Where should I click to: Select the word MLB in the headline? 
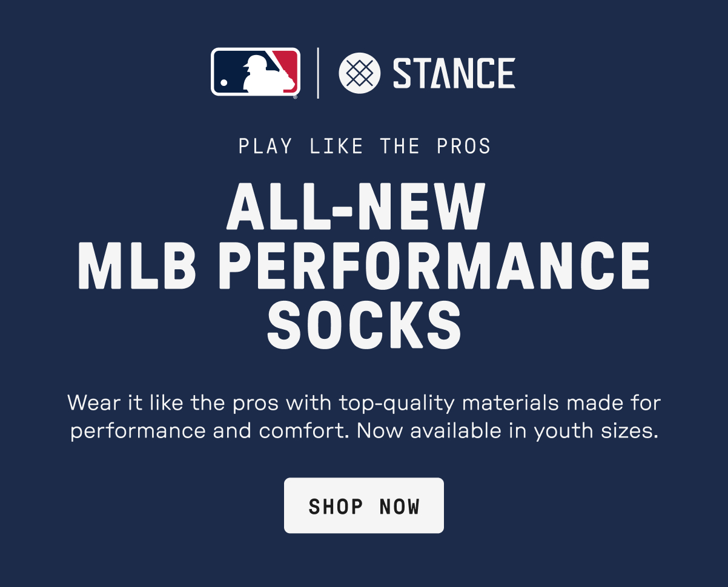coord(137,266)
